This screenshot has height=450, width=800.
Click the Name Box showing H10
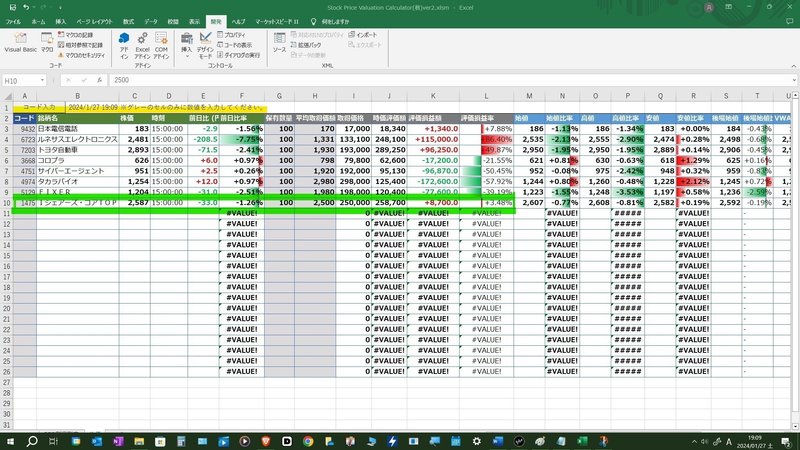20,80
